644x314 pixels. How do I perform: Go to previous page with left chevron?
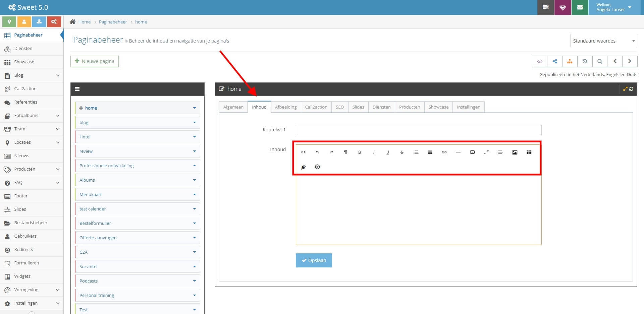[x=615, y=61]
